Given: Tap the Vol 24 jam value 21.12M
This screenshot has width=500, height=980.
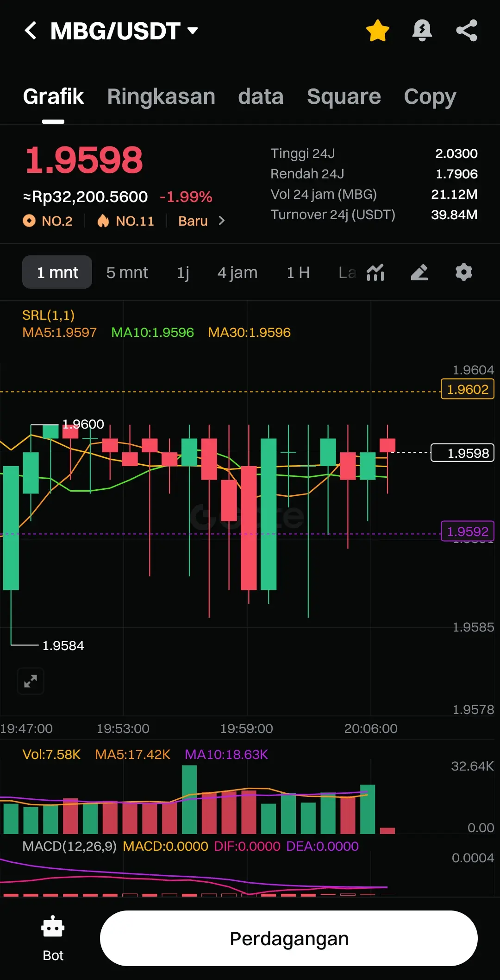Looking at the screenshot, I should tap(454, 194).
